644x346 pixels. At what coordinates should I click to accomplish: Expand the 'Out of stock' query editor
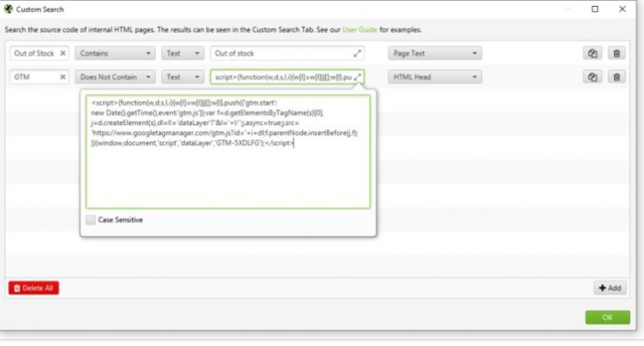[358, 53]
